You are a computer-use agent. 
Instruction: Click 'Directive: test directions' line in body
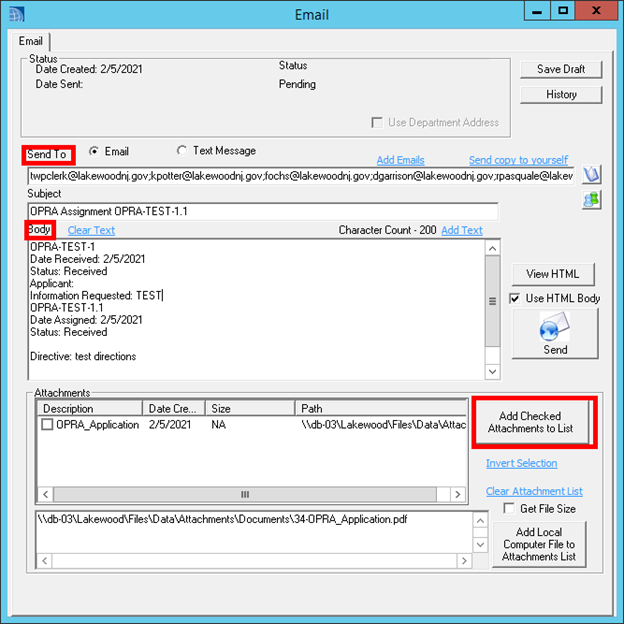pyautogui.click(x=83, y=356)
